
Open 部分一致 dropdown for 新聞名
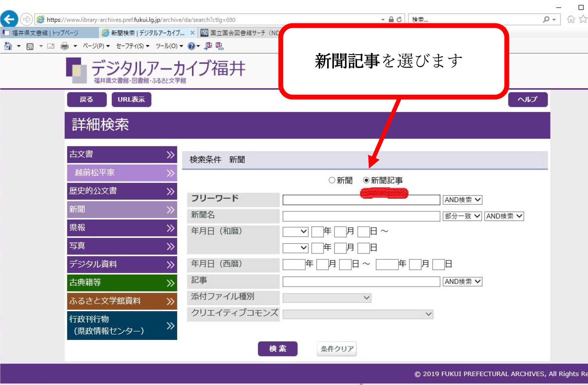coord(462,216)
